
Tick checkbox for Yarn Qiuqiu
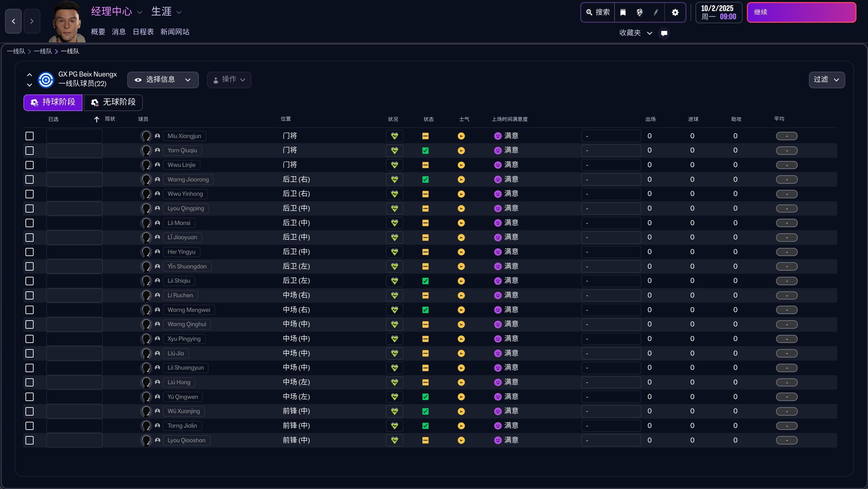pyautogui.click(x=30, y=150)
